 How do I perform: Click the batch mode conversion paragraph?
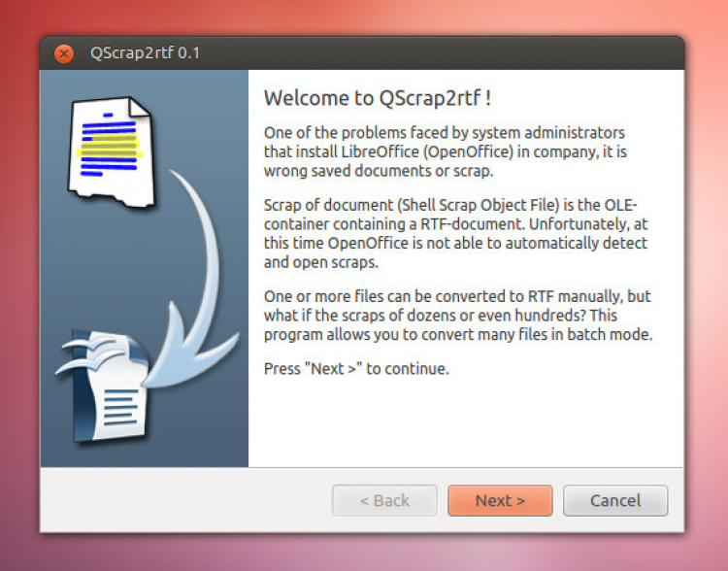458,316
